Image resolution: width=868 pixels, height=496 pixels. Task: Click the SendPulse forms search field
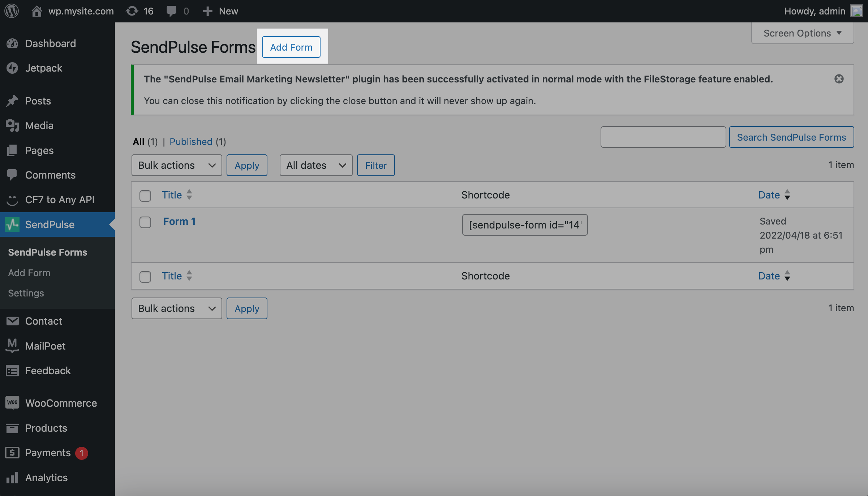[x=663, y=137]
